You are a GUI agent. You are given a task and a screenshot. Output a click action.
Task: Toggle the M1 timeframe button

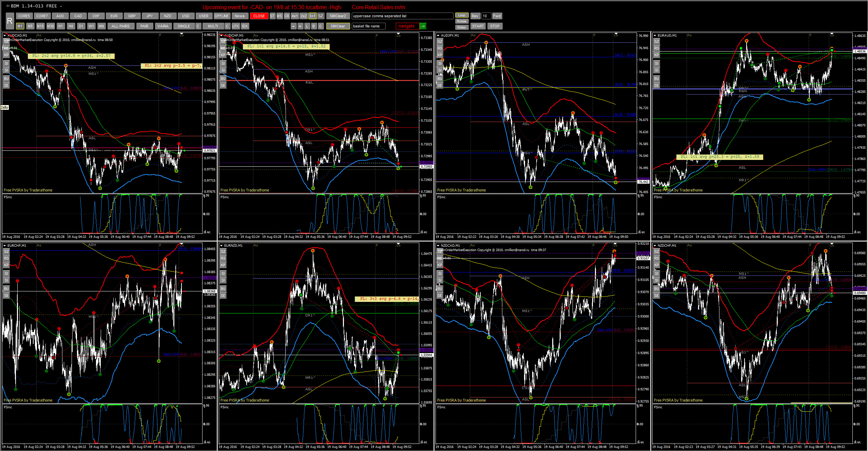20,26
